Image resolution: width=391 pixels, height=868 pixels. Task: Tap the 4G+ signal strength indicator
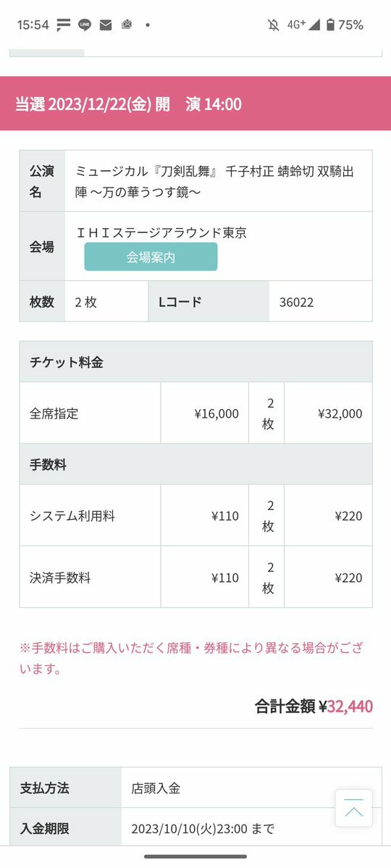[x=303, y=25]
